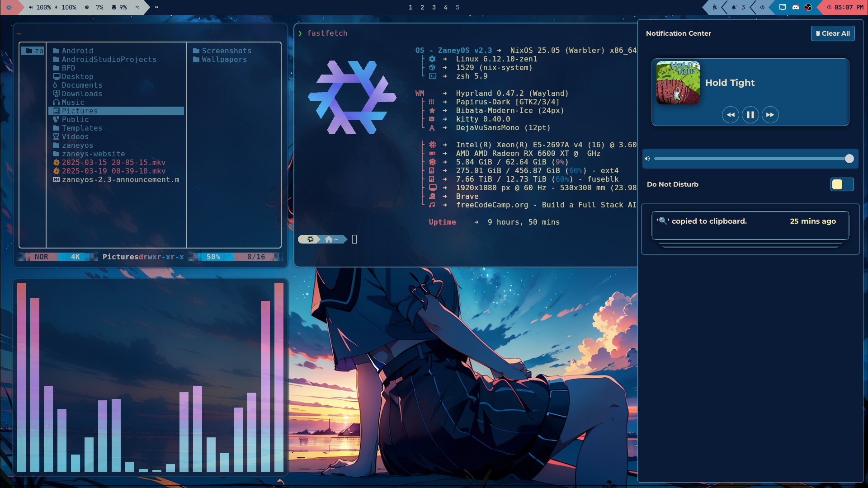Click the chevron left of the power icon
This screenshot has height=488, width=868.
(752, 7)
